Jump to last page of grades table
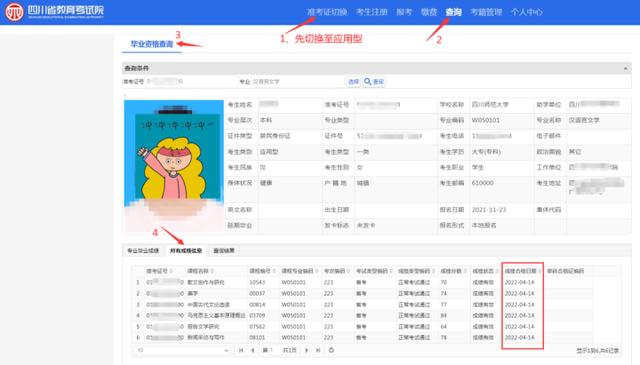This screenshot has width=640, height=365. 318,350
